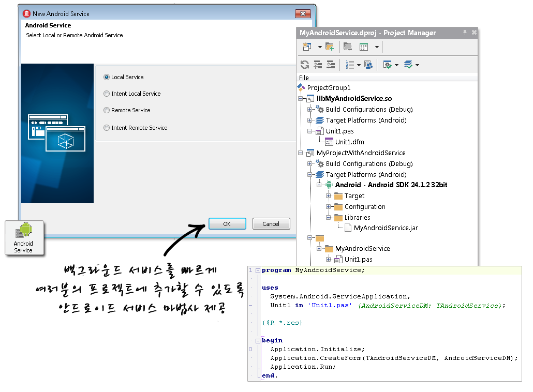The height and width of the screenshot is (392, 533).
Task: Click the New Android Service dialog title icon
Action: click(x=26, y=13)
